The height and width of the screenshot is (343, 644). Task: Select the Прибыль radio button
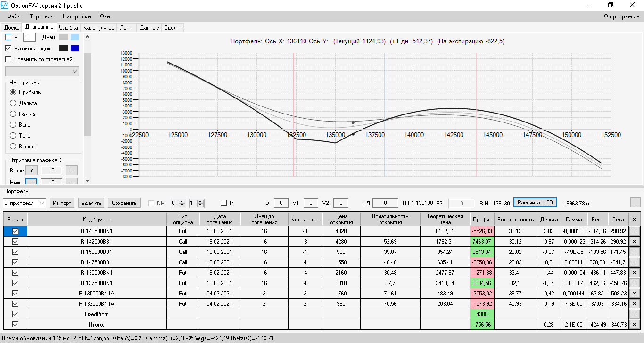tap(13, 92)
